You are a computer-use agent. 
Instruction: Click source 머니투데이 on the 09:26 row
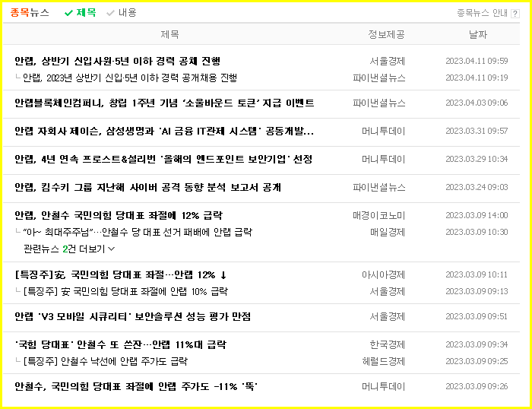pyautogui.click(x=383, y=387)
